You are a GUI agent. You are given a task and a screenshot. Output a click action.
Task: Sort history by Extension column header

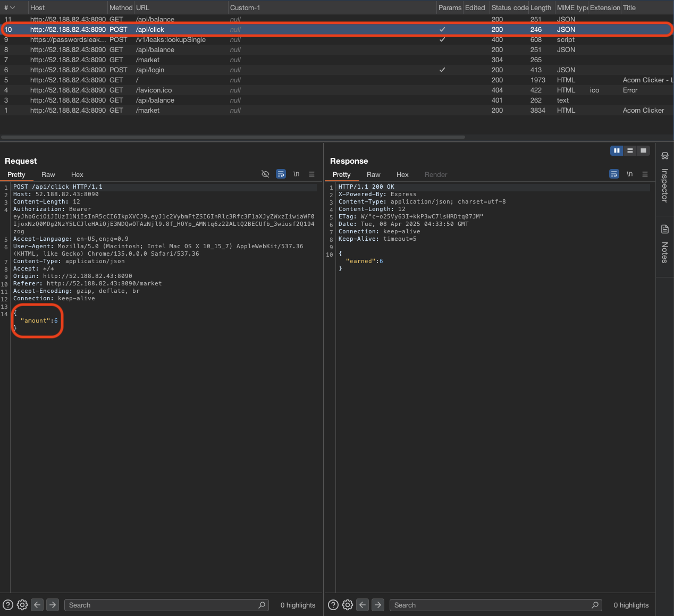[x=605, y=7]
